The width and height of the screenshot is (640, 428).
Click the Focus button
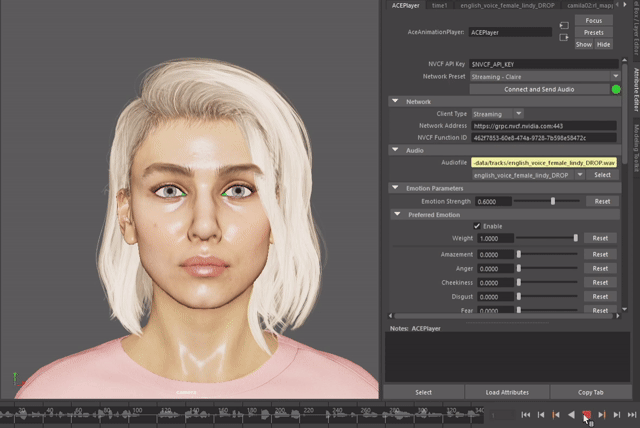[x=593, y=20]
